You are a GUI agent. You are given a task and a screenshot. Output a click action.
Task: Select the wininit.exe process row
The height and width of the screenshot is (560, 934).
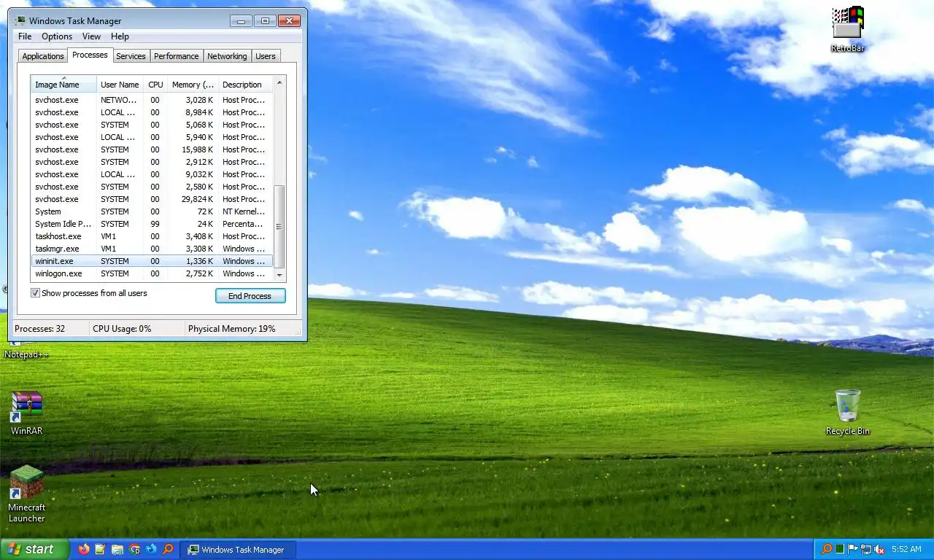pos(152,261)
